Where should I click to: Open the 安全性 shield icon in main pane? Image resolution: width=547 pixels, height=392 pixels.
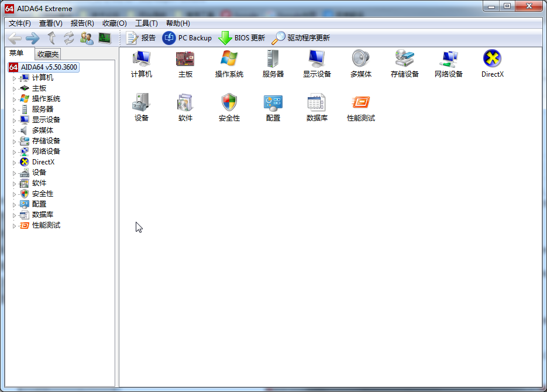click(x=229, y=108)
